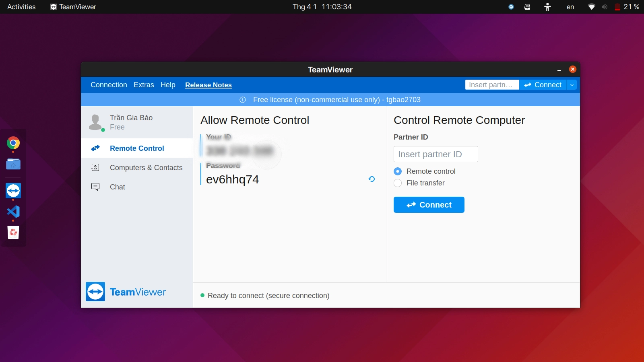The height and width of the screenshot is (362, 644).
Task: Select the Remote control radio option
Action: tap(398, 171)
